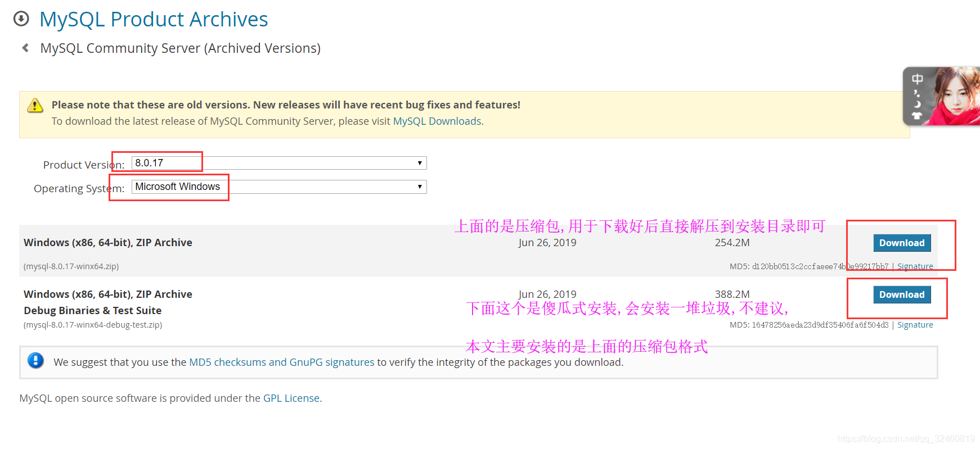Click the first Windows (x86, 64-bit), ZIP Archive title
This screenshot has height=449, width=980.
[x=108, y=243]
